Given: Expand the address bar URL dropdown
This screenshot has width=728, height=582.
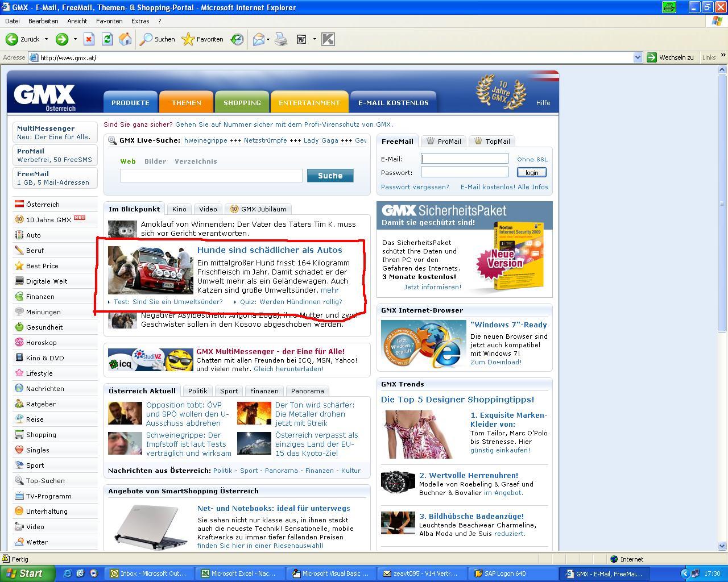Looking at the screenshot, I should [x=638, y=57].
